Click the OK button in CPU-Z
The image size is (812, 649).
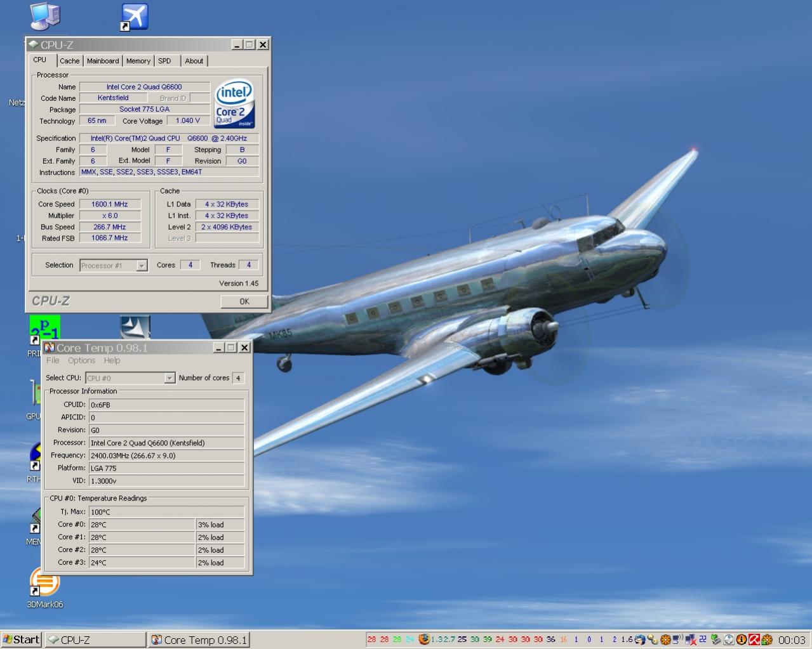click(244, 301)
